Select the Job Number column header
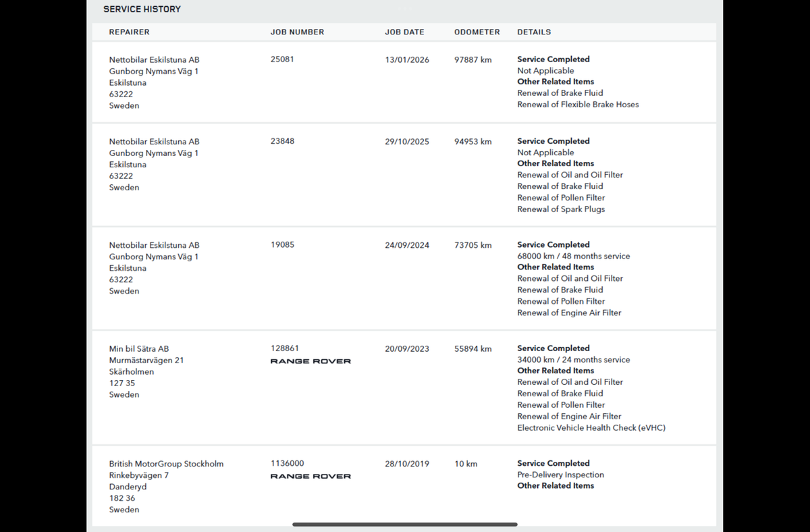The image size is (810, 532). click(298, 32)
